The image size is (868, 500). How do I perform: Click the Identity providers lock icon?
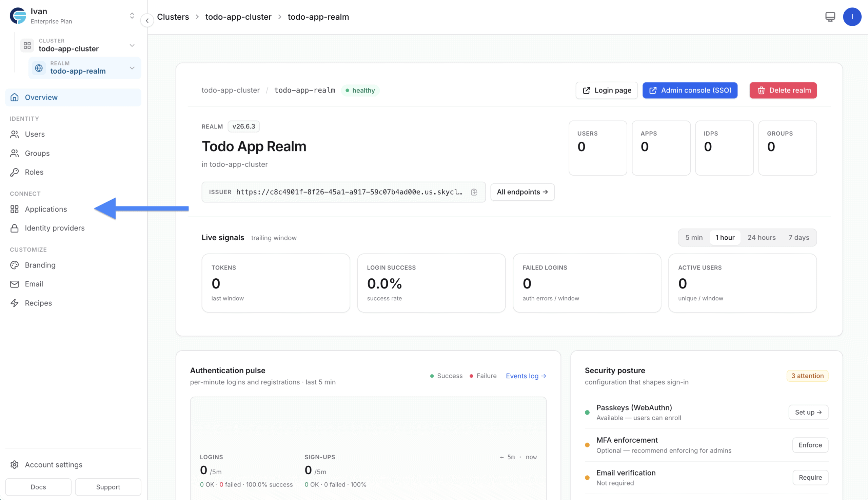(x=15, y=228)
